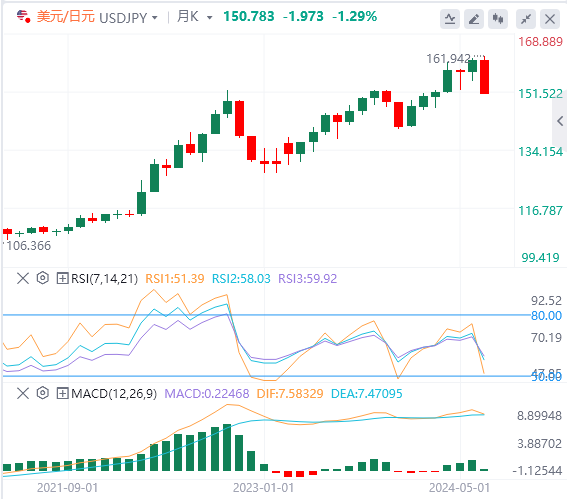Expand the MACD panel plus icon

tap(62, 393)
